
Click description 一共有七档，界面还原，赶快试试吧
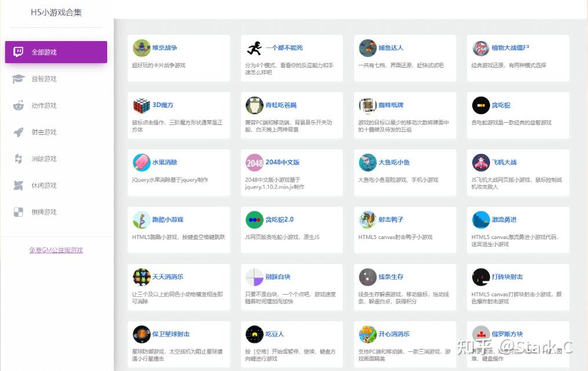coord(401,65)
